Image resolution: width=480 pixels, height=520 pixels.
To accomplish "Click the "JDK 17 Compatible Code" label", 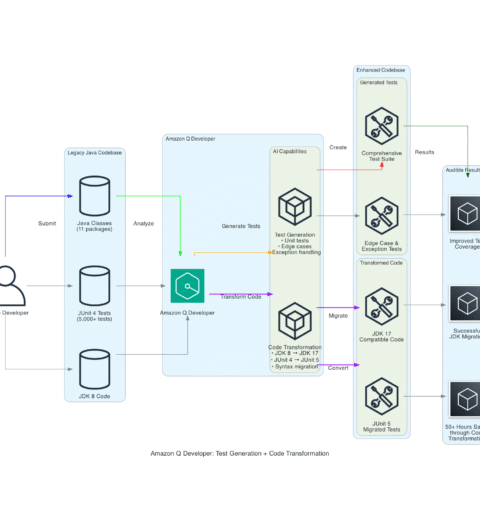I will 382,336.
